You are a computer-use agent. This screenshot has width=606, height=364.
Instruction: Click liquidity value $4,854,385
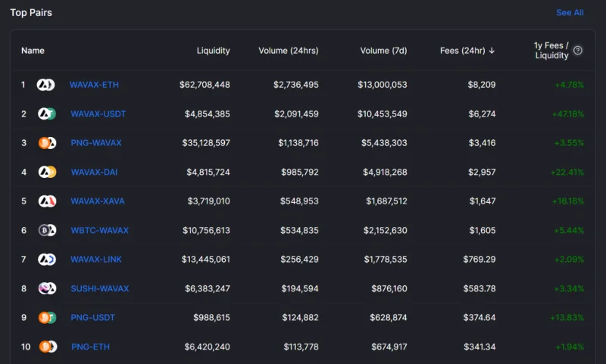click(x=207, y=114)
